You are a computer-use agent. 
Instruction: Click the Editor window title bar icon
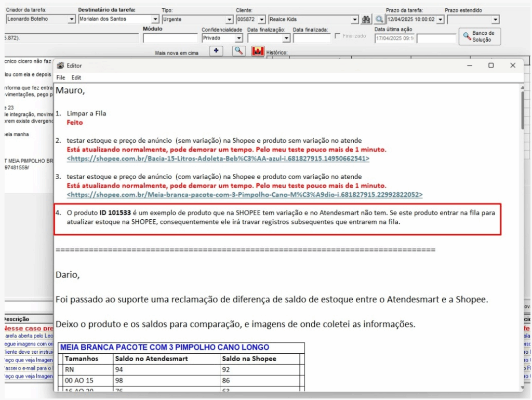tap(60, 65)
